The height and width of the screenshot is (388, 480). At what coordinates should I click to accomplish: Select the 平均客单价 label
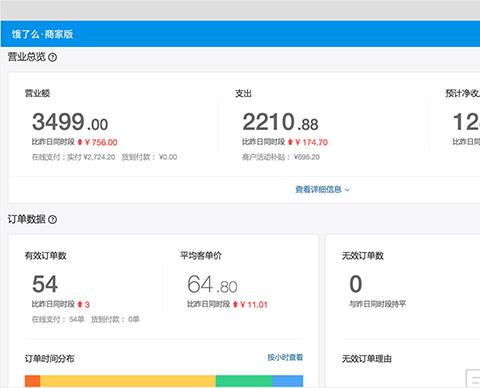point(201,256)
